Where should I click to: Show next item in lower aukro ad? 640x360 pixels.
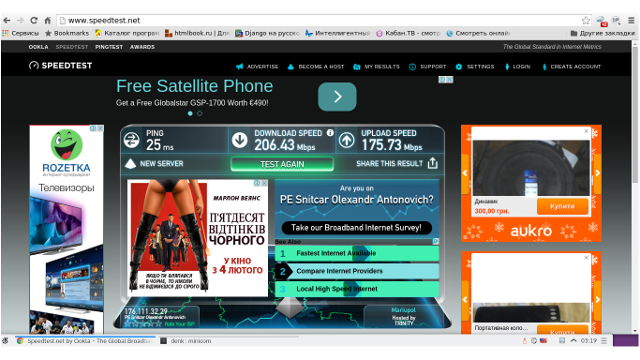598,300
